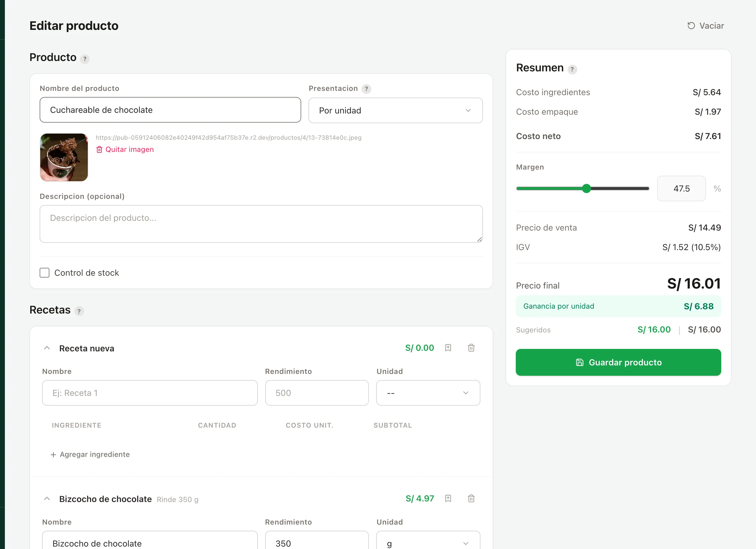Collapse the Bizcocho de chocolate recipe
Viewport: 756px width, 549px height.
tap(47, 498)
